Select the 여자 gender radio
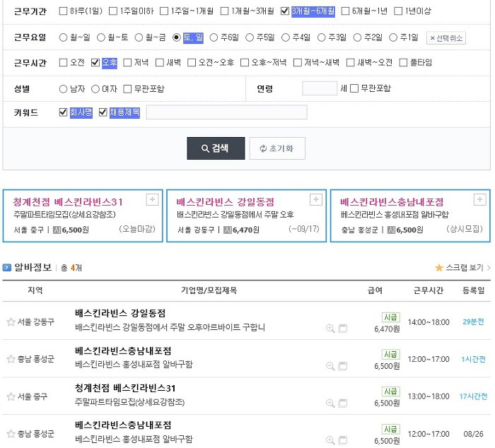The width and height of the screenshot is (495, 448). (95, 89)
